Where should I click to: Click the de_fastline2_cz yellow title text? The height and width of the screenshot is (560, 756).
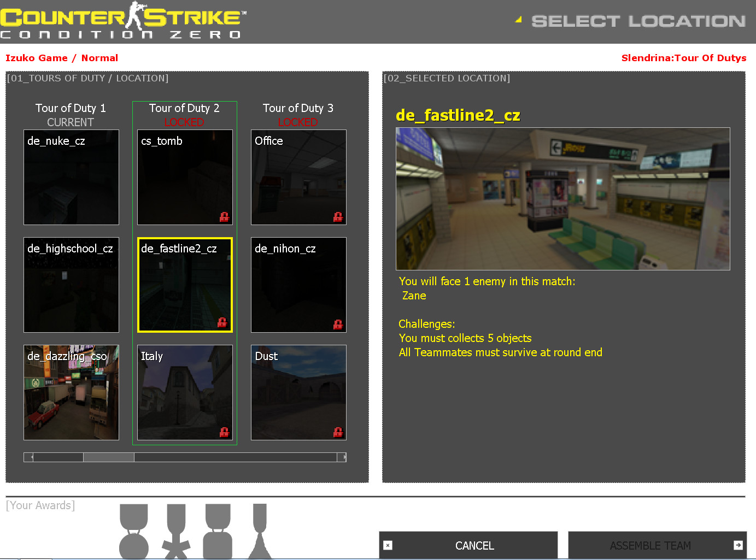click(458, 115)
